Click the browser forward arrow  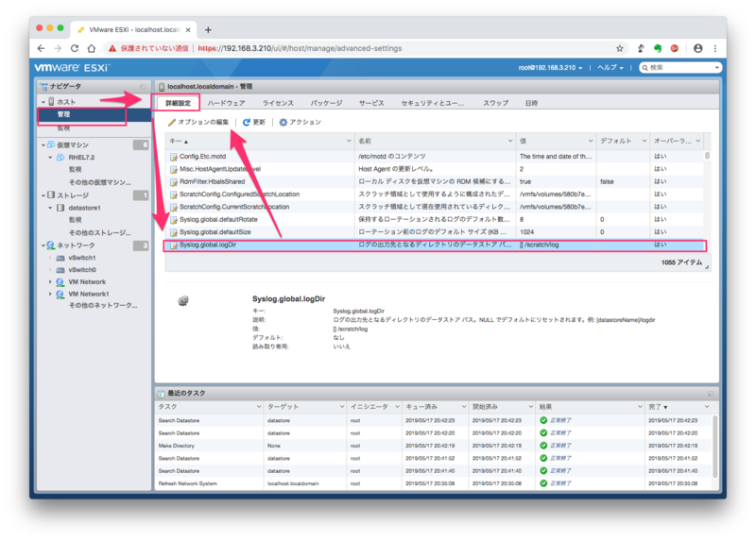point(58,48)
